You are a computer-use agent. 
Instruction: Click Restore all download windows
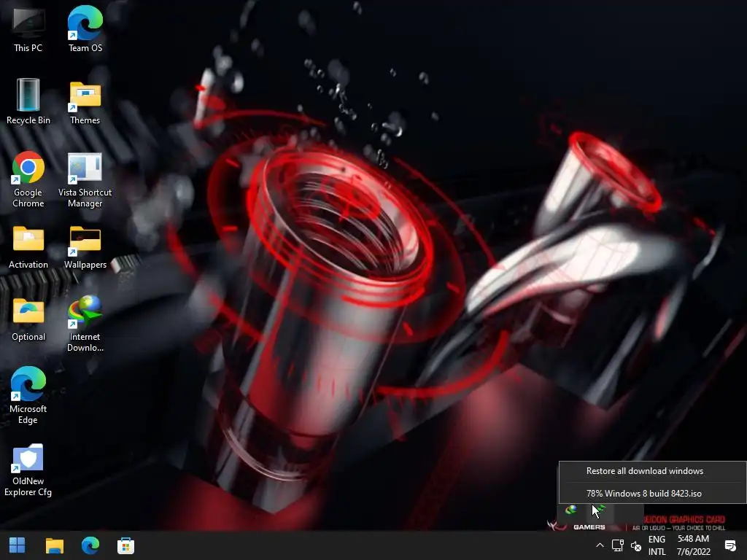(x=645, y=471)
